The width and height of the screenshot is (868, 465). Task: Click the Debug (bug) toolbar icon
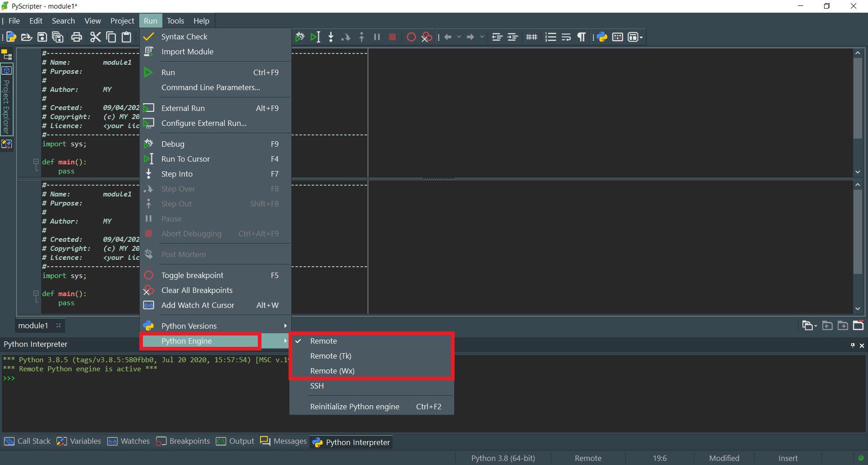pyautogui.click(x=299, y=37)
